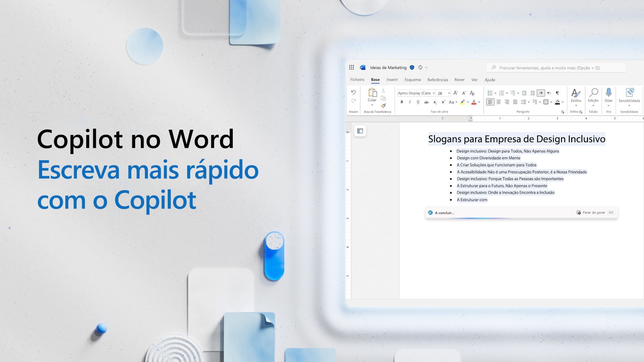This screenshot has width=644, height=362.
Task: Click the Procurar ferramentas search box
Action: click(556, 68)
